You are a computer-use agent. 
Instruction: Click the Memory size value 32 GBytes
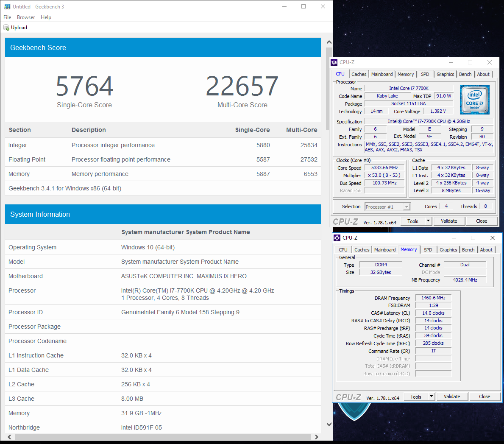(381, 272)
